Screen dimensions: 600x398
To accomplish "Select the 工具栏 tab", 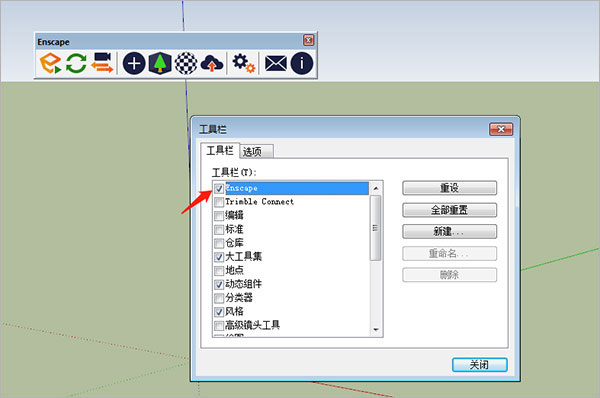I will pos(220,150).
